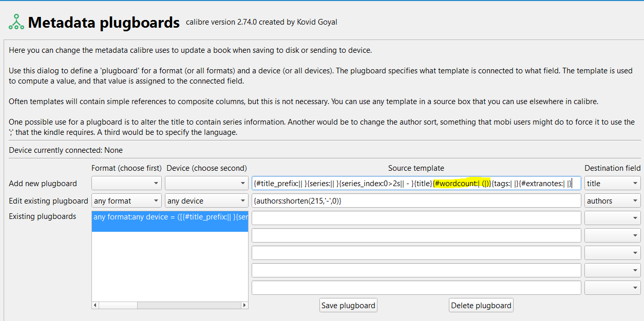Click the 'Add new plugboard' label
Screen dimensions: 644x321
tap(43, 183)
